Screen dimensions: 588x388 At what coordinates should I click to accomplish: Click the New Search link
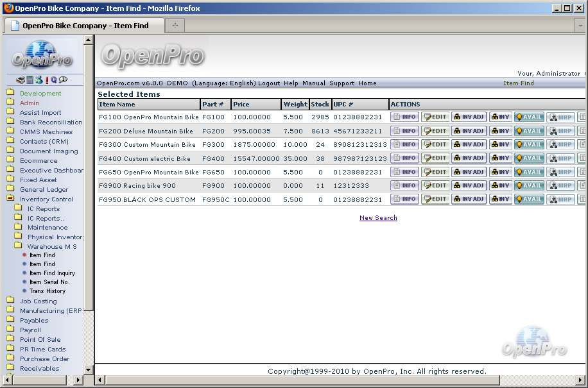point(378,218)
